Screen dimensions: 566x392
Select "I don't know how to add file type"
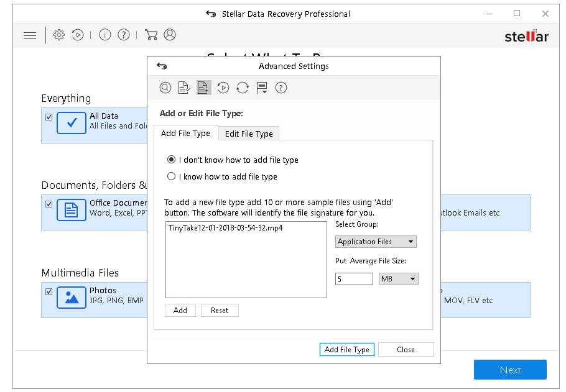tap(233, 160)
